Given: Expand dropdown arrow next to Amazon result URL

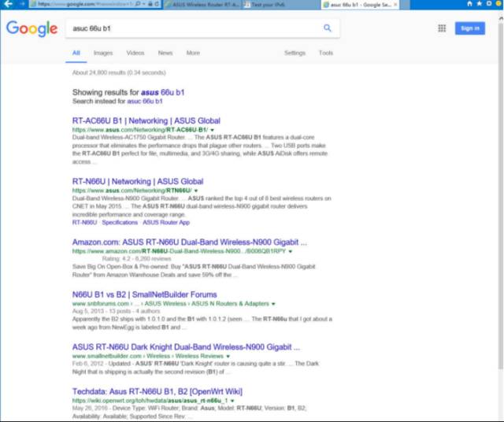Looking at the screenshot, I should (x=291, y=252).
